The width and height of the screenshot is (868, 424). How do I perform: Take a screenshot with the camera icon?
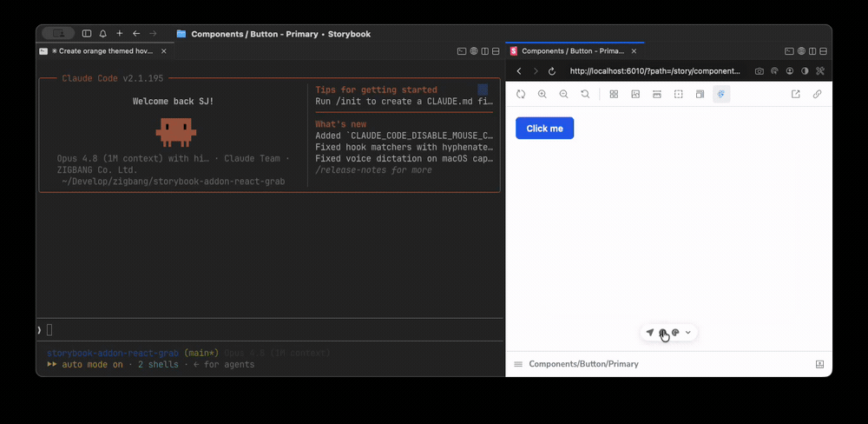point(759,71)
